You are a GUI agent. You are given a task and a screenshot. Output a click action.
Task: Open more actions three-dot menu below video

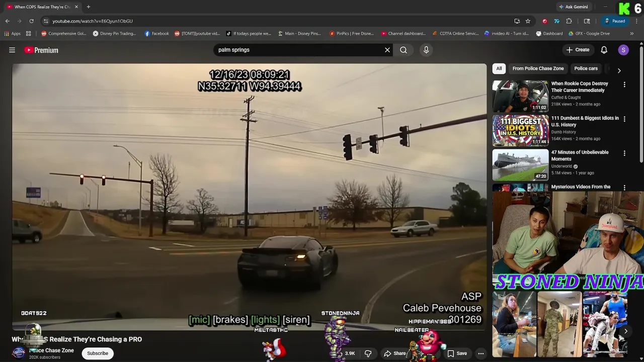click(480, 353)
